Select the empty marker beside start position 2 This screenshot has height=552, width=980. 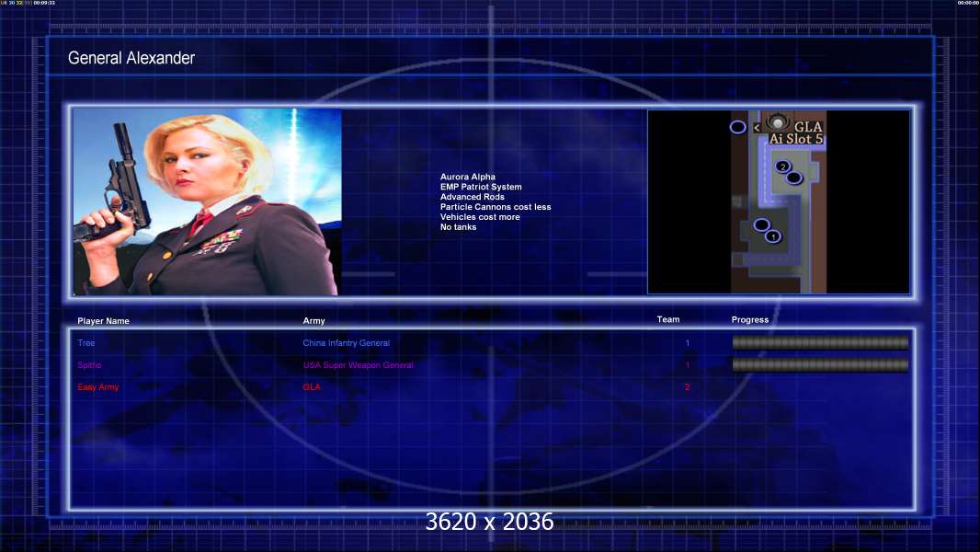point(793,178)
